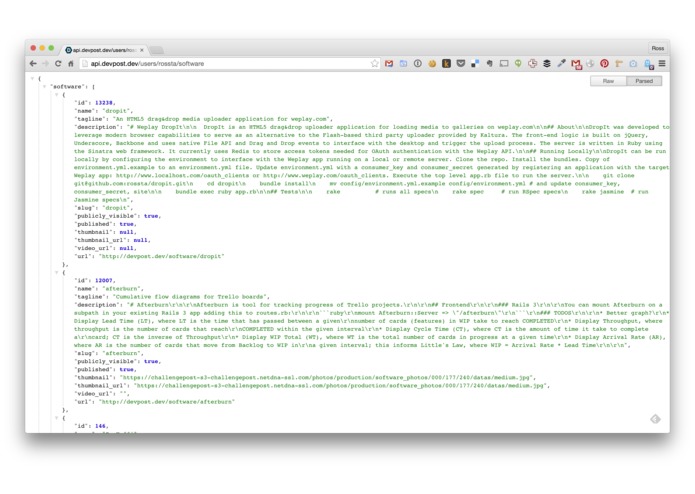
Task: Click the id value 12007
Action: tap(104, 280)
